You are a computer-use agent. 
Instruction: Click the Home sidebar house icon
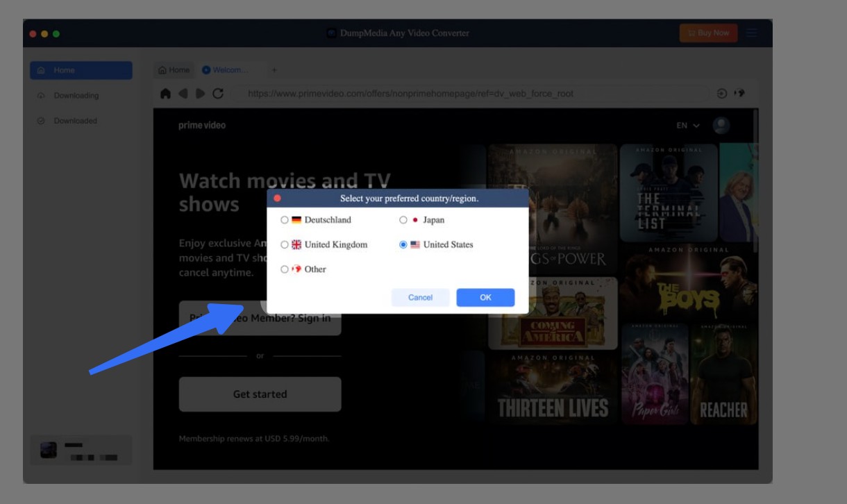pos(41,70)
